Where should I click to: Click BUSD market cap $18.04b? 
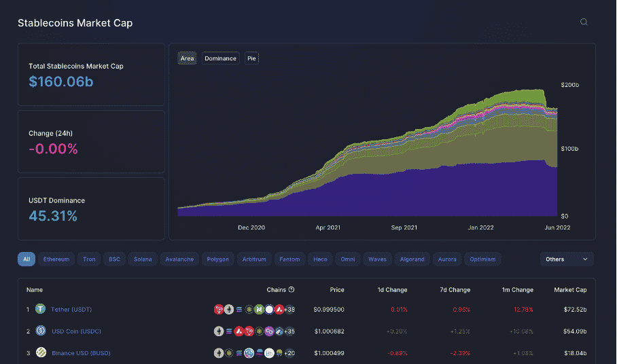tap(576, 353)
